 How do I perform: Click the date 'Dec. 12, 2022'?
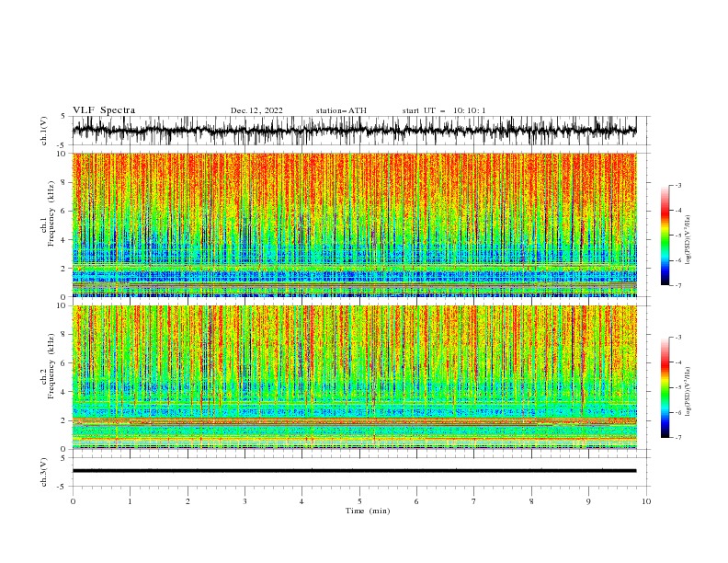click(256, 110)
